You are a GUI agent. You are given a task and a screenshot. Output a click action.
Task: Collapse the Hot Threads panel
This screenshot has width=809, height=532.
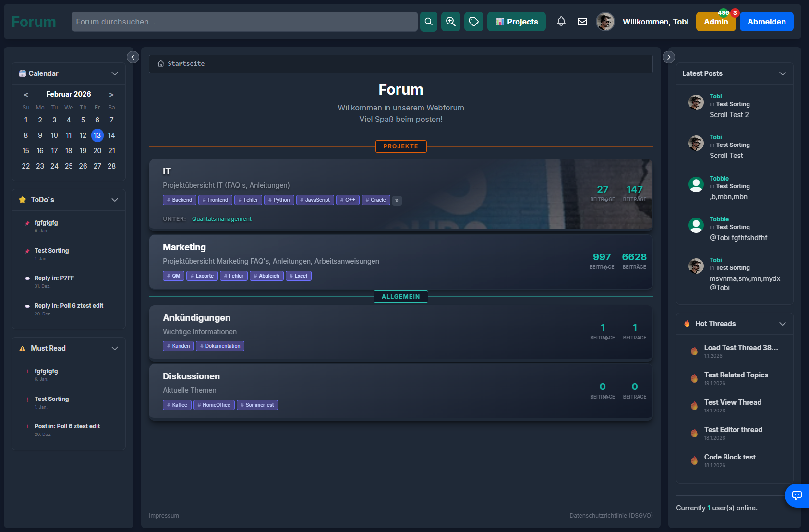782,324
